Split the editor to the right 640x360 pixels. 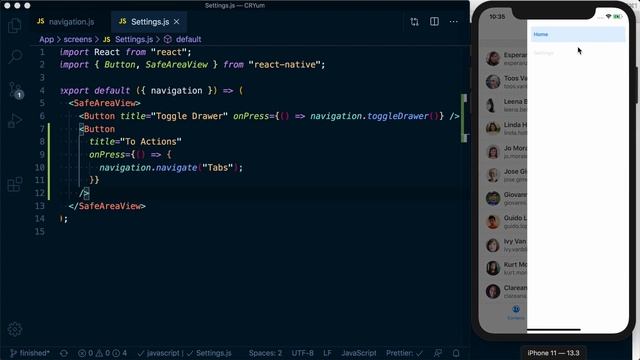(x=434, y=22)
